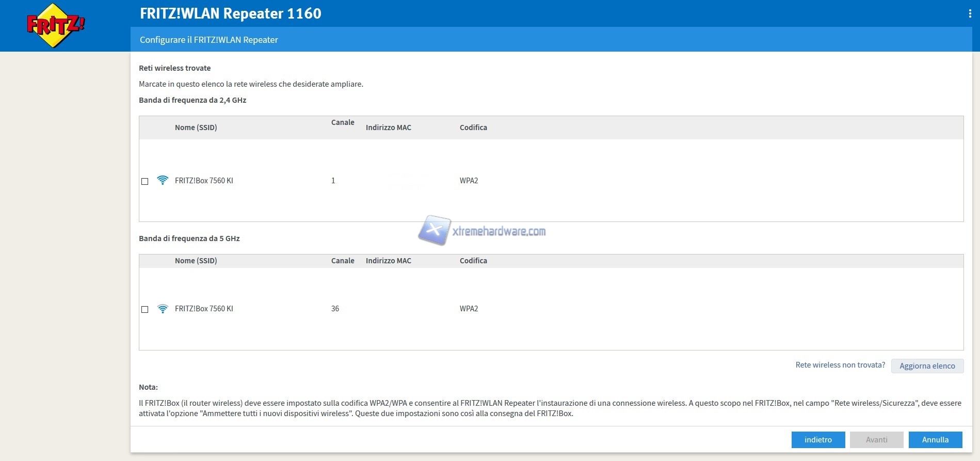The image size is (980, 461).
Task: Click the FRITZ!WLAN Repeater 1160 title
Action: (x=231, y=13)
